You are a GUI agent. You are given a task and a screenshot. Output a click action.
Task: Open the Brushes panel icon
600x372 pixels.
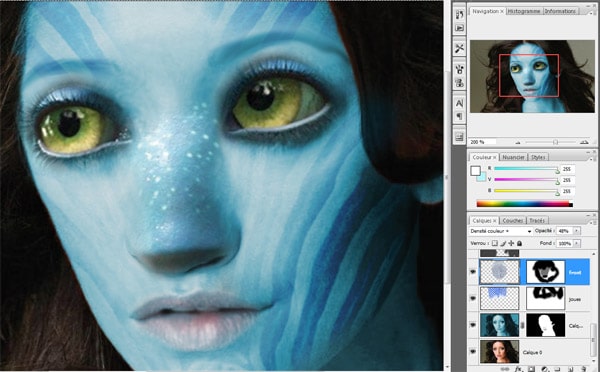pos(459,69)
